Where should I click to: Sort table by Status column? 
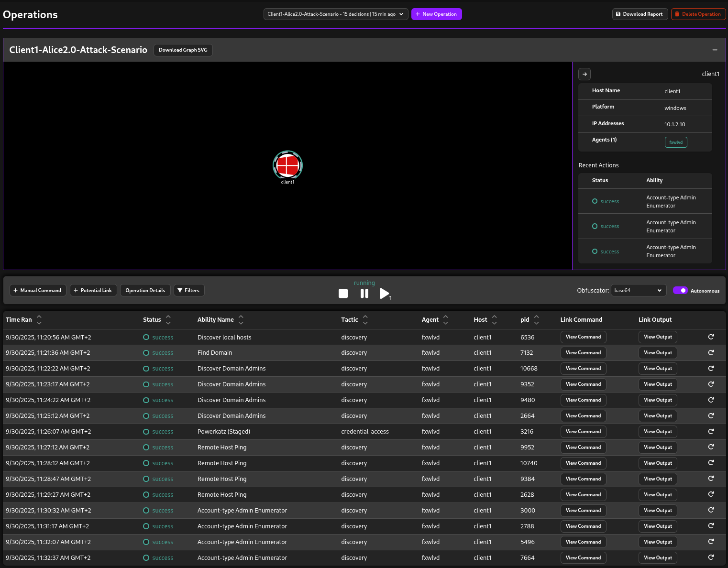point(168,319)
